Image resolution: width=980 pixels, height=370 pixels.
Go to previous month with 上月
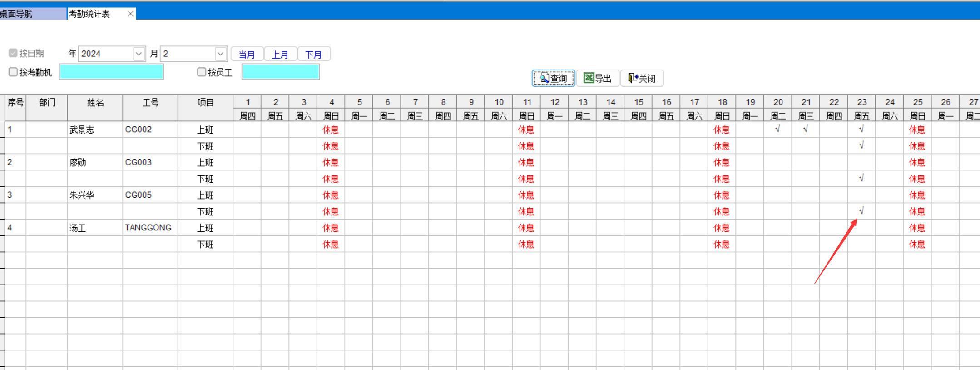pyautogui.click(x=280, y=54)
